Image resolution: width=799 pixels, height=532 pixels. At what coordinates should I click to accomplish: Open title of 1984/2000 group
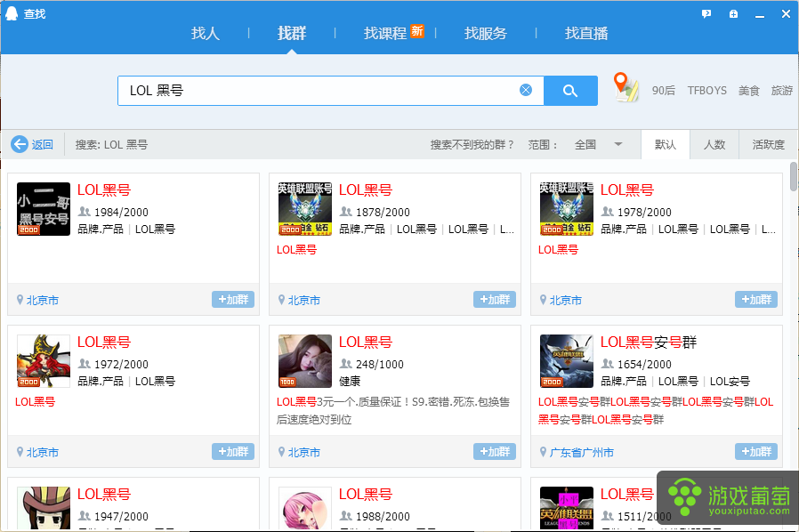pos(104,190)
